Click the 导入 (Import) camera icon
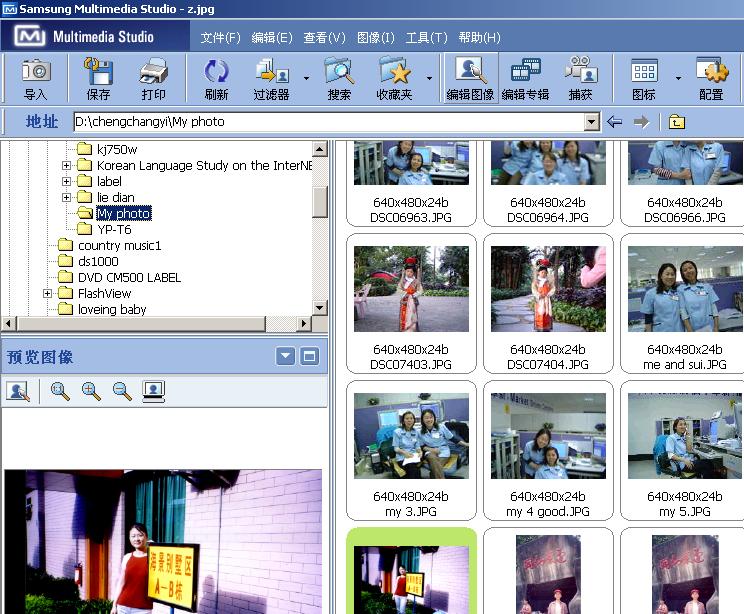Screen dimensions: 744x614 tap(36, 79)
